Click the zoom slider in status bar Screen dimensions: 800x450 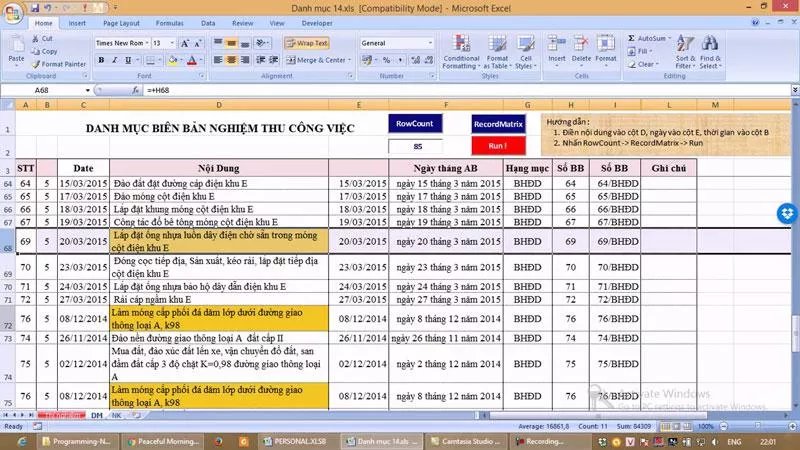coord(758,426)
